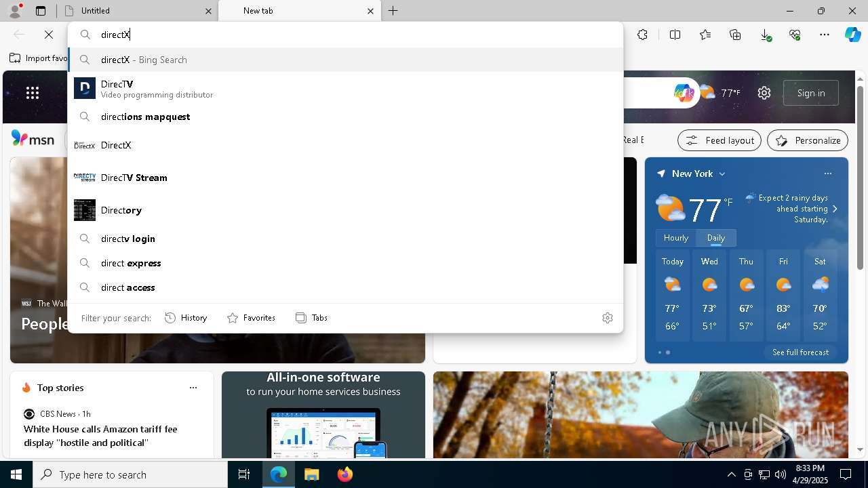Open the All-in-one software ad thumbnail
Image resolution: width=868 pixels, height=488 pixels.
pyautogui.click(x=323, y=415)
